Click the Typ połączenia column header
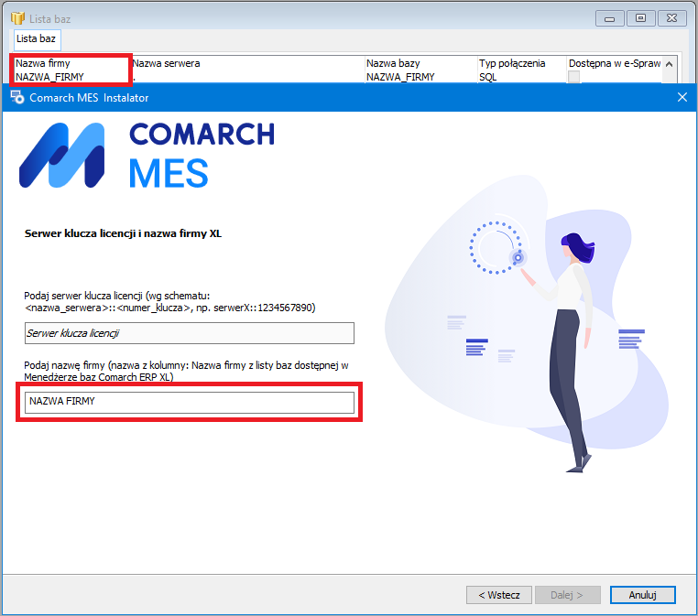698x616 pixels. [522, 63]
